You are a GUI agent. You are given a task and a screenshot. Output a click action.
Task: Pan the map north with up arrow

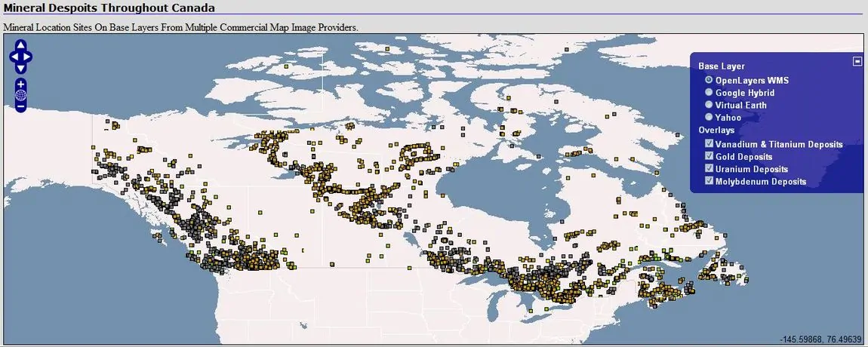coord(20,45)
